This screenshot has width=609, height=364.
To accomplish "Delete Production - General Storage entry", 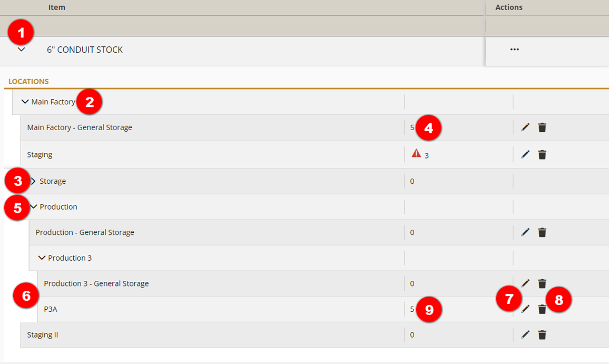I will click(542, 232).
